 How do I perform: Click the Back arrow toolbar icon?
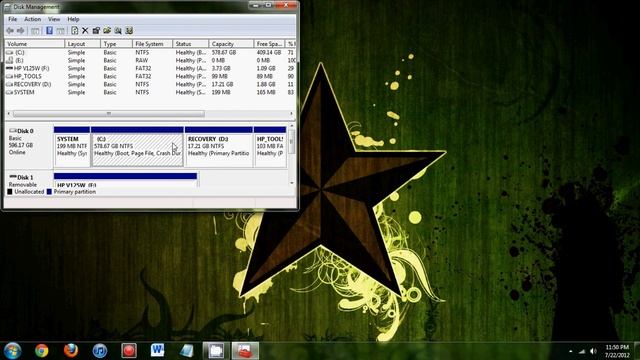pyautogui.click(x=10, y=31)
